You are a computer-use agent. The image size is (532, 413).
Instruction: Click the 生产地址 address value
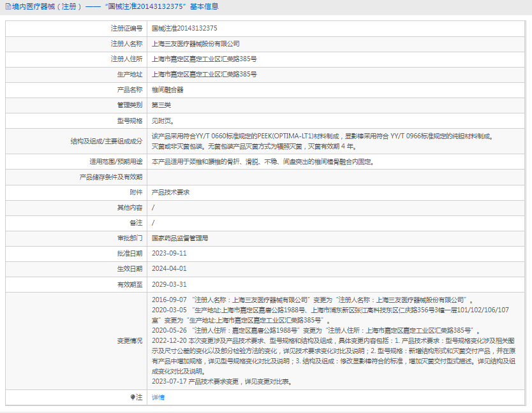tap(204, 75)
